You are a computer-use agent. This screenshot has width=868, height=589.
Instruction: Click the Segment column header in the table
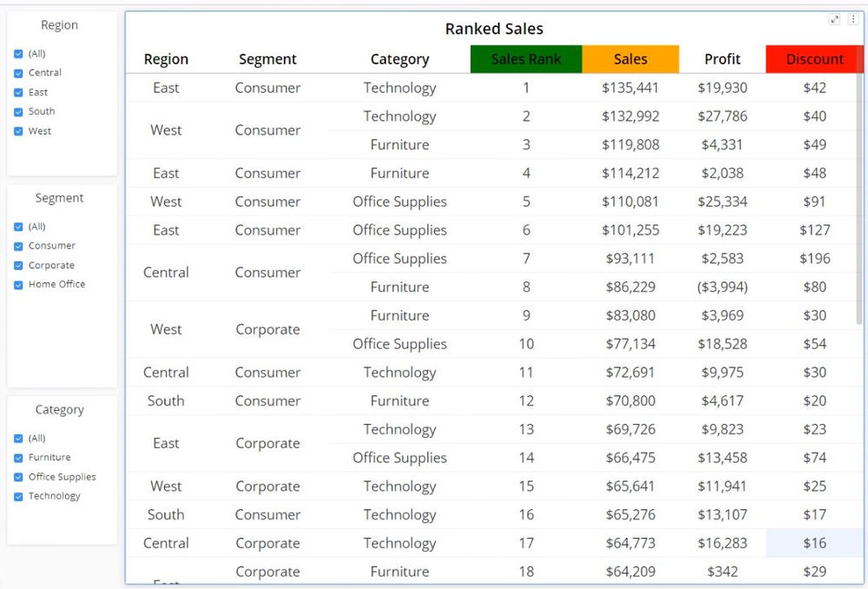point(267,59)
